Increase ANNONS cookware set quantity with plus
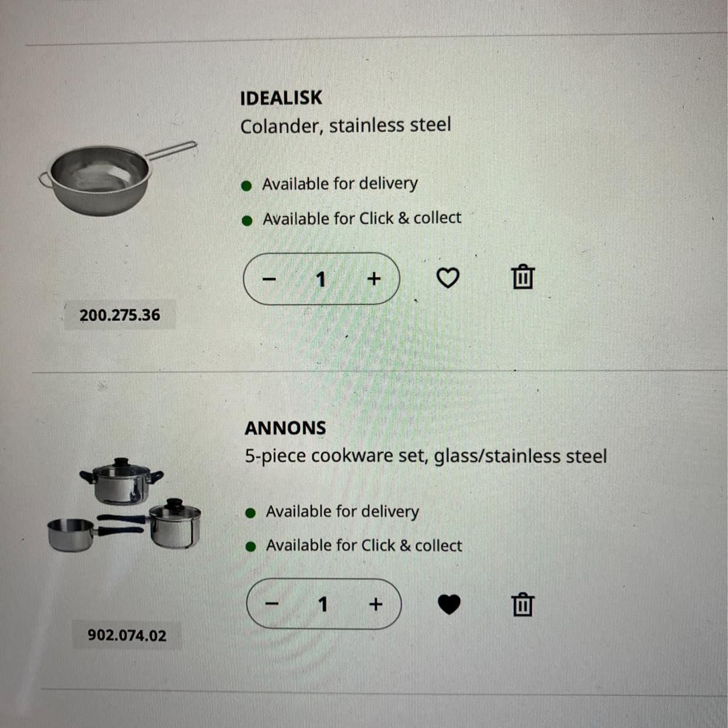This screenshot has height=728, width=728. click(x=376, y=604)
